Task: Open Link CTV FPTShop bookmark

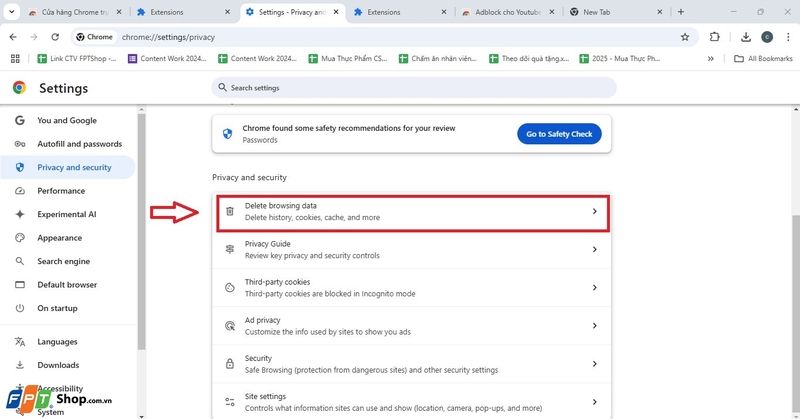Action: pyautogui.click(x=77, y=59)
